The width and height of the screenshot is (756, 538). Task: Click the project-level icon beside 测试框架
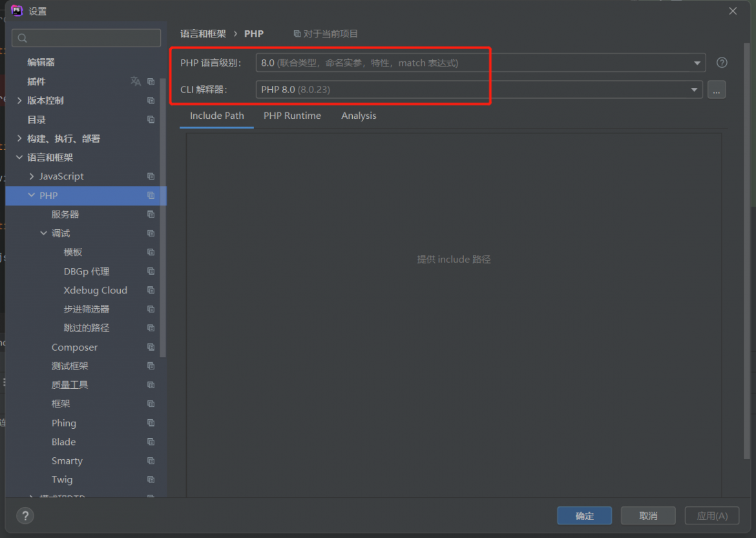pos(151,366)
